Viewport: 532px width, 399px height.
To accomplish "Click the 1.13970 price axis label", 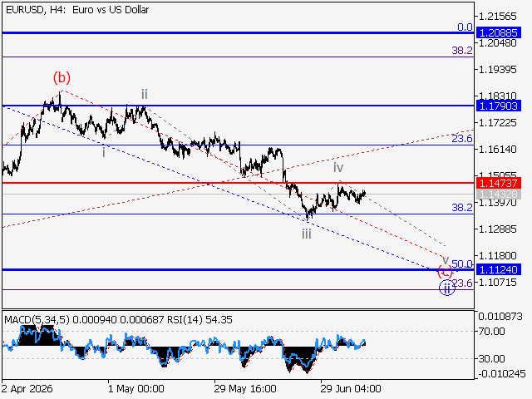I will 497,203.
